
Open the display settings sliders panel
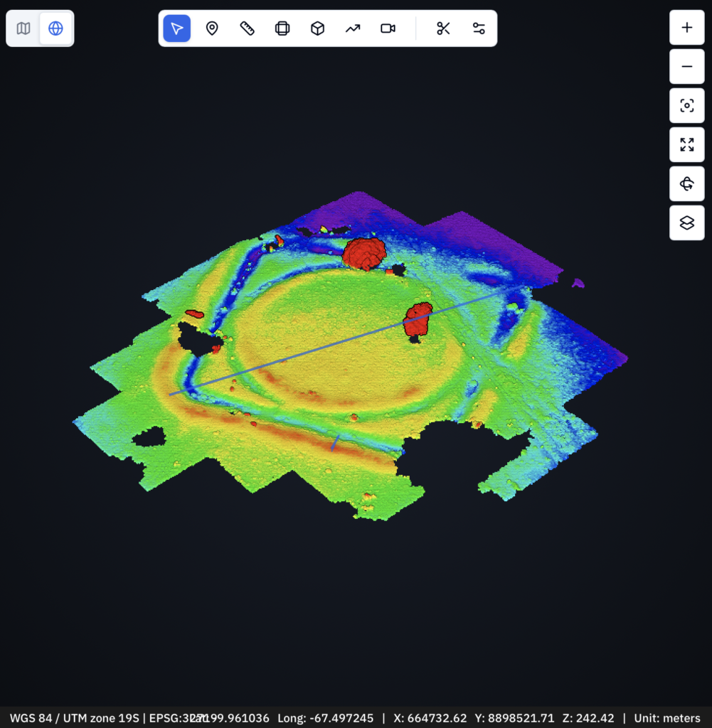pyautogui.click(x=479, y=28)
